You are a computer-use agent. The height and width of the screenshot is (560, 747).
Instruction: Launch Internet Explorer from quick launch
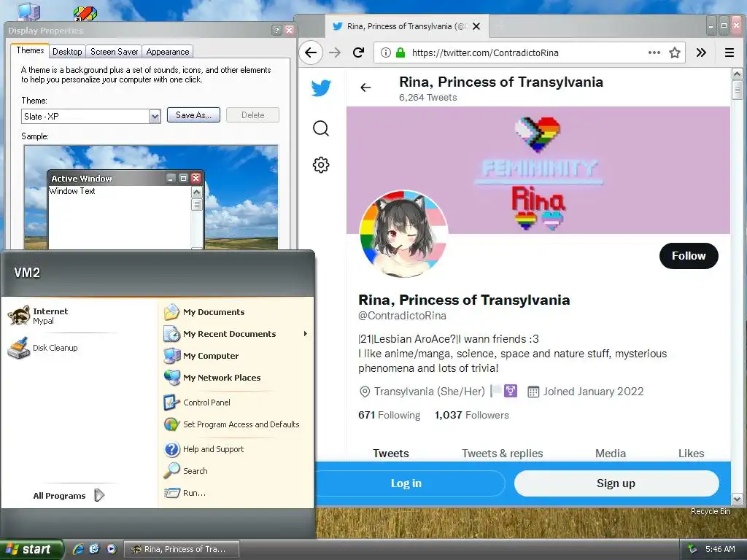[x=77, y=549]
